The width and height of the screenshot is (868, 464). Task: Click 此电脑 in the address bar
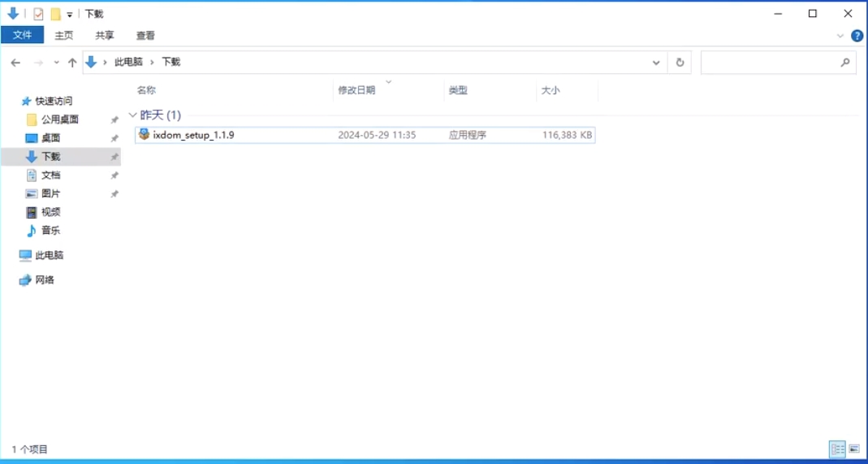point(128,62)
